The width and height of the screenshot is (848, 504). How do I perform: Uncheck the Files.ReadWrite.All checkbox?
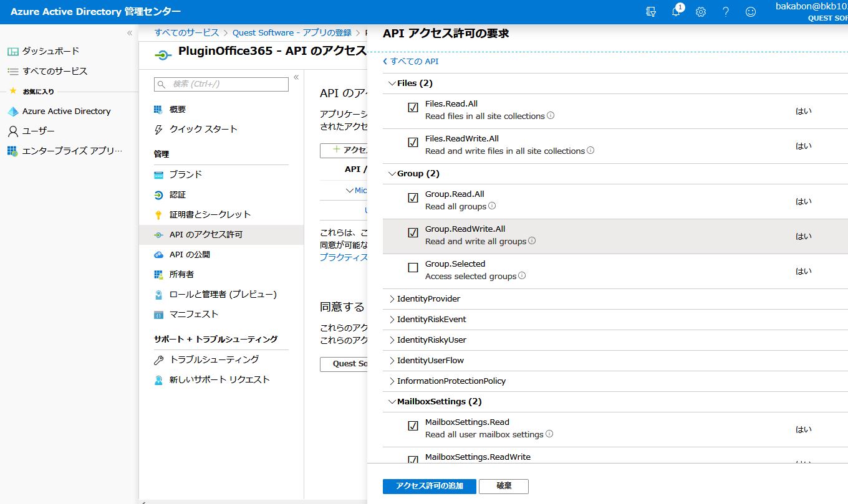point(413,143)
